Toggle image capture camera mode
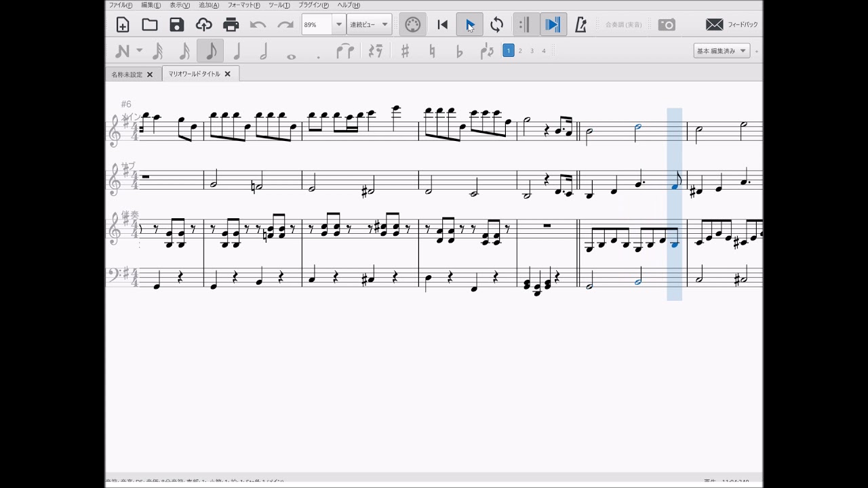Viewport: 868px width, 488px height. pos(667,25)
